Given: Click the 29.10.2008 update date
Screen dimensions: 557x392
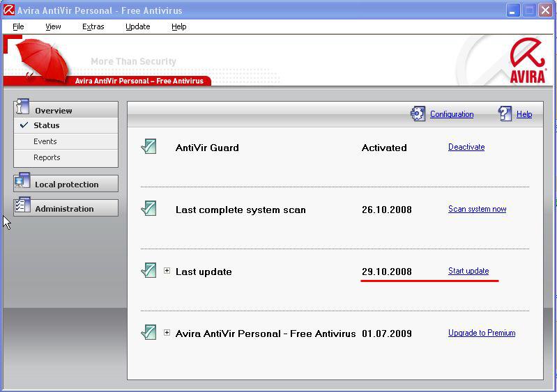Looking at the screenshot, I should click(x=387, y=272).
